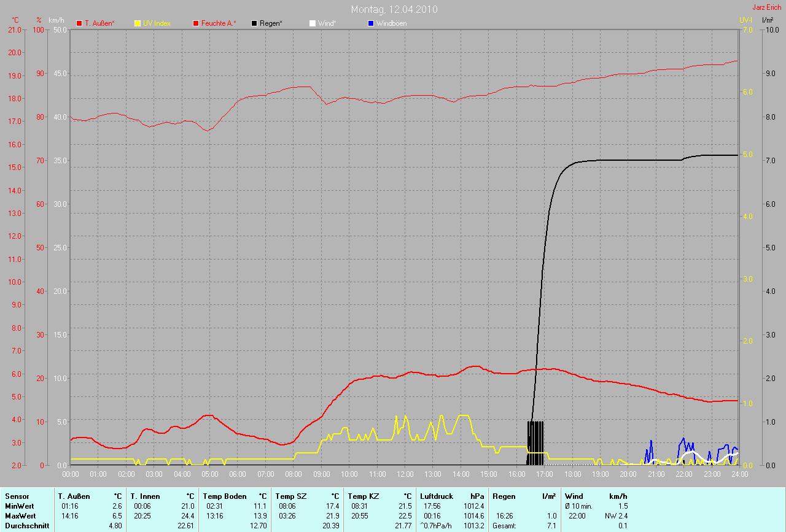Click the 18:00 time axis label
The width and height of the screenshot is (786, 532).
click(572, 474)
